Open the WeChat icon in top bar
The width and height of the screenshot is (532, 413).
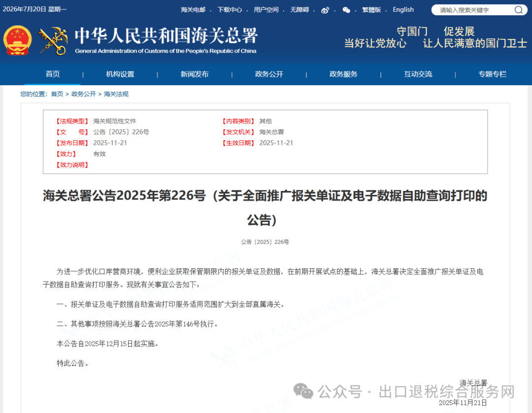346,10
